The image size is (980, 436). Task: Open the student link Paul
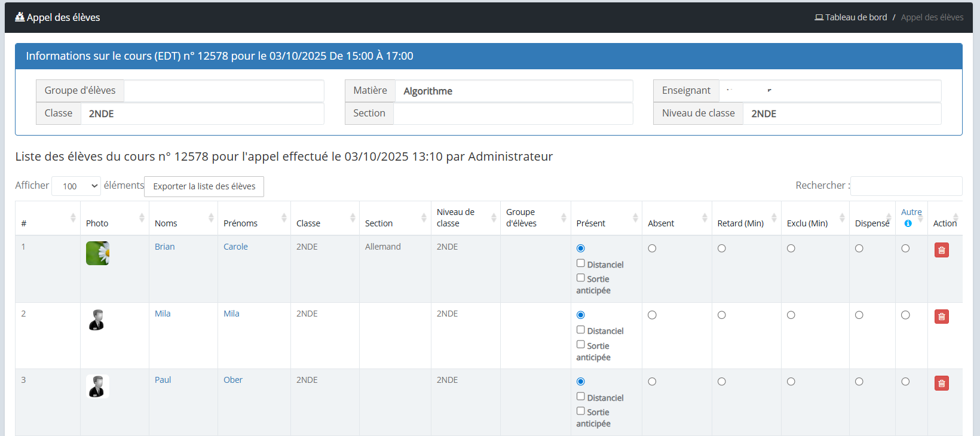pyautogui.click(x=163, y=380)
